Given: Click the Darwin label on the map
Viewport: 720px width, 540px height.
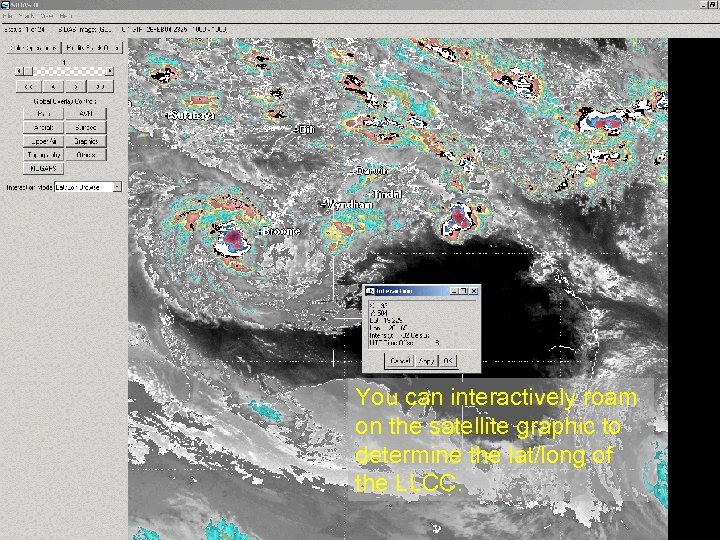Looking at the screenshot, I should coord(371,171).
